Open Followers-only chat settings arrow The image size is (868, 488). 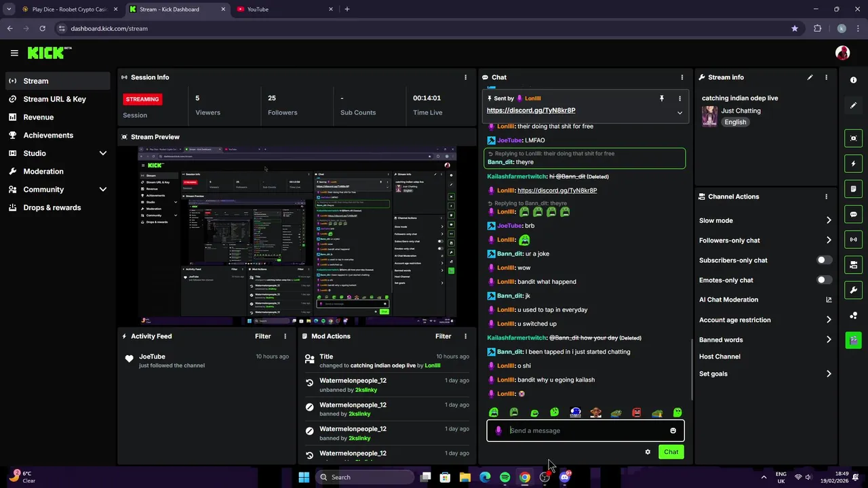tap(829, 240)
